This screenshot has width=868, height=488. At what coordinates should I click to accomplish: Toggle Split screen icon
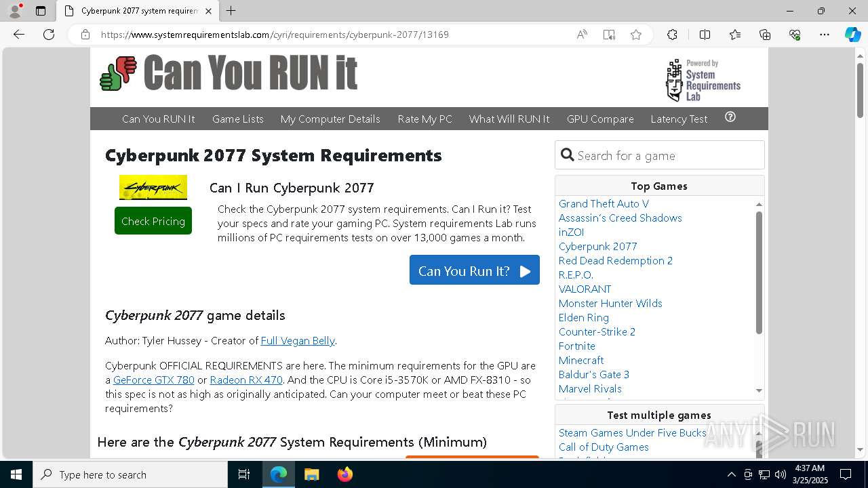pos(705,35)
